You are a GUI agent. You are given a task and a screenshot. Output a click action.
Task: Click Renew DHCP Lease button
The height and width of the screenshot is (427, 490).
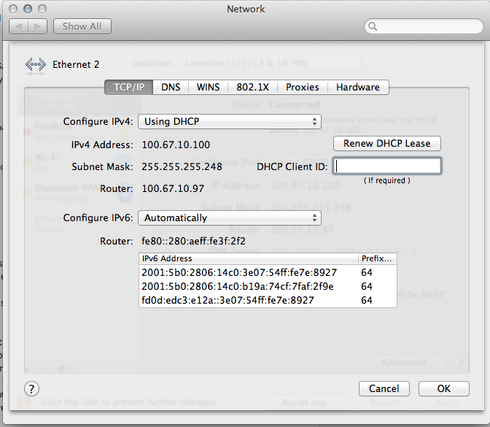pos(387,143)
